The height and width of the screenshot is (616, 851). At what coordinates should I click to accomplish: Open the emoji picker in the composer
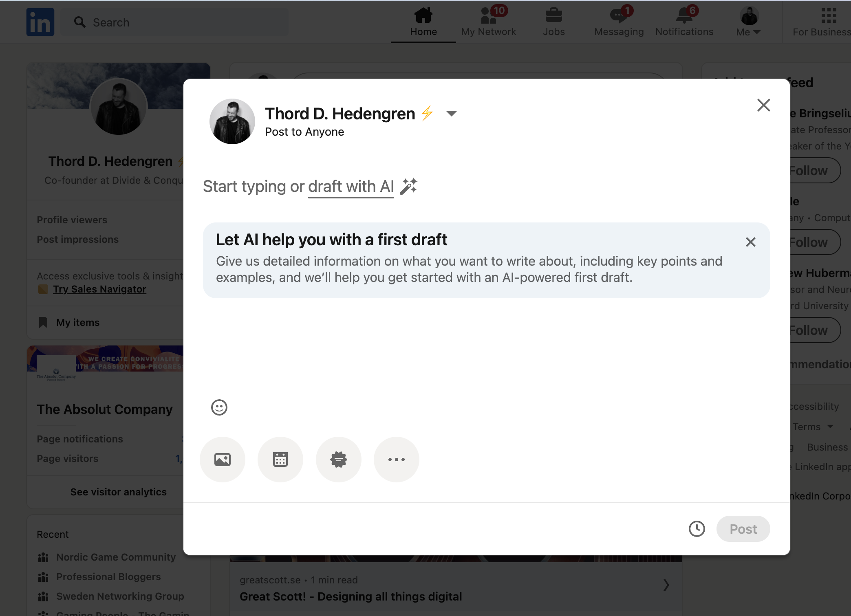pyautogui.click(x=219, y=407)
